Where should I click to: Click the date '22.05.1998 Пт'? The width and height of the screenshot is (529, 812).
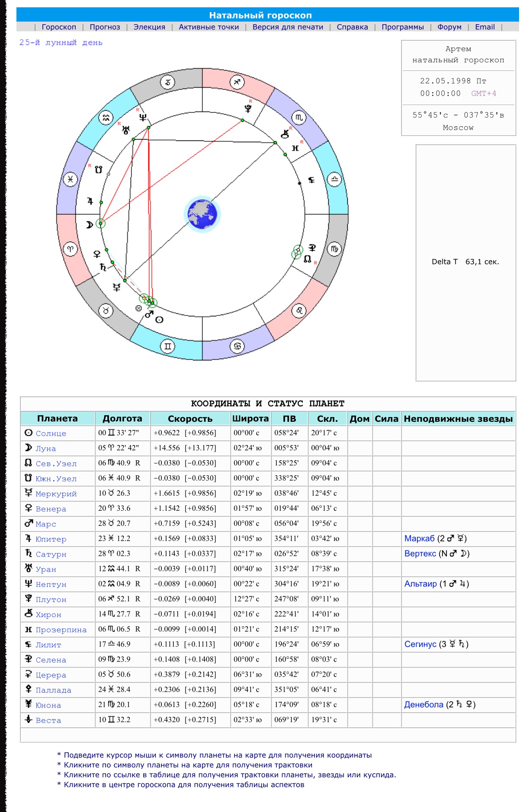click(x=453, y=81)
